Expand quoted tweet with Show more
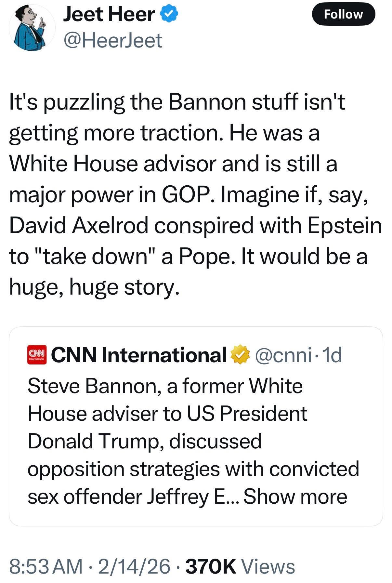 click(x=295, y=497)
